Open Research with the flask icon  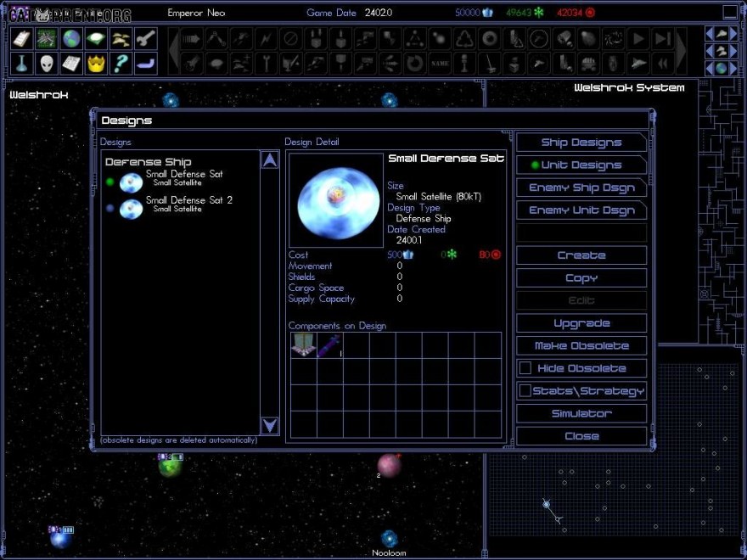pyautogui.click(x=21, y=64)
